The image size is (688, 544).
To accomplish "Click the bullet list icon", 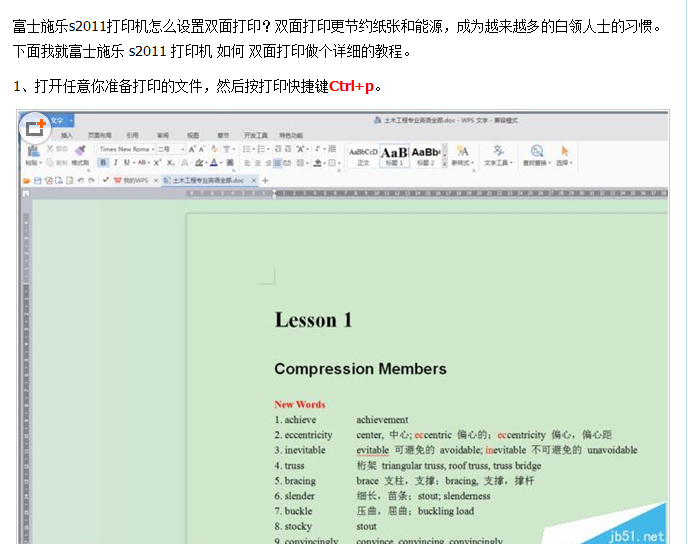I will 247,149.
